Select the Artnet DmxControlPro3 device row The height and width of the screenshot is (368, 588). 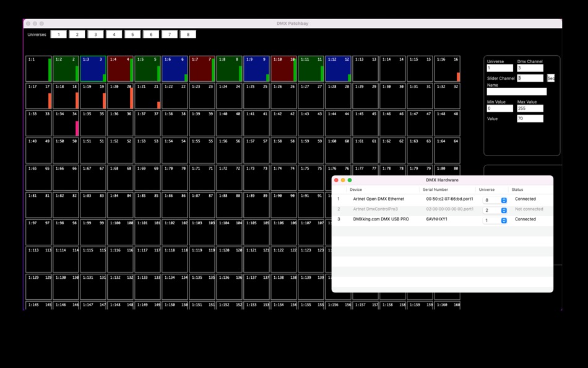[x=442, y=209]
